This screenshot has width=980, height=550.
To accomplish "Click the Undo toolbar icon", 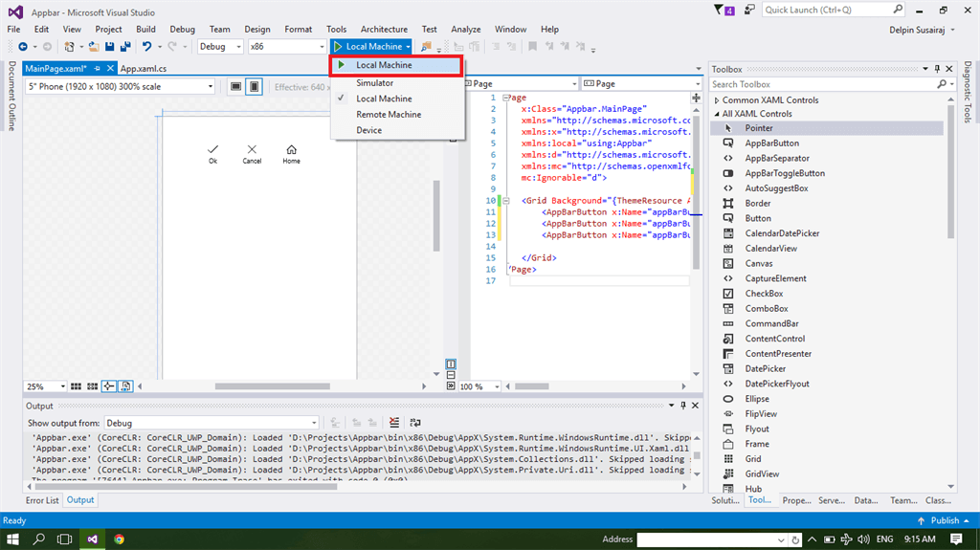I will 146,46.
